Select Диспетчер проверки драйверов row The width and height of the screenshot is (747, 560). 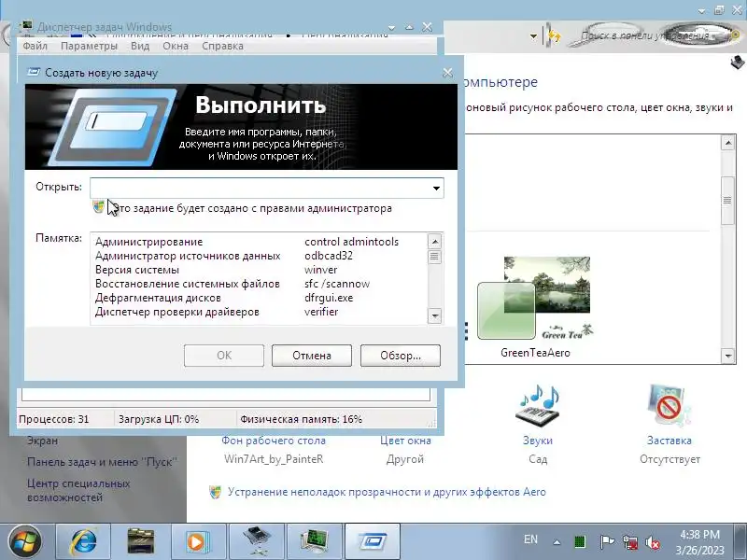pyautogui.click(x=260, y=312)
